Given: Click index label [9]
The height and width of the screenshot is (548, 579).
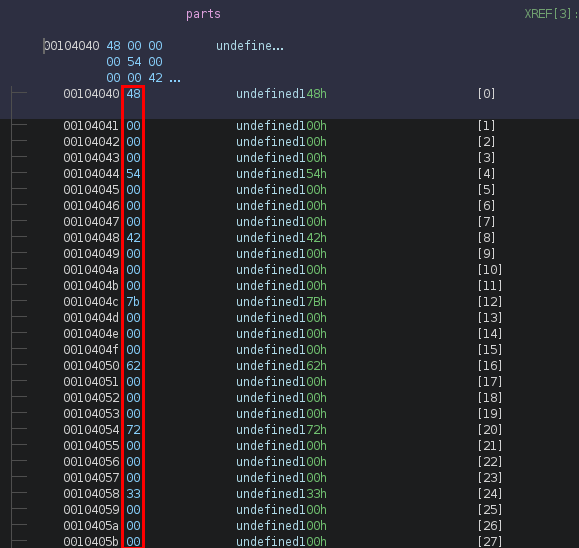Looking at the screenshot, I should click(486, 254).
